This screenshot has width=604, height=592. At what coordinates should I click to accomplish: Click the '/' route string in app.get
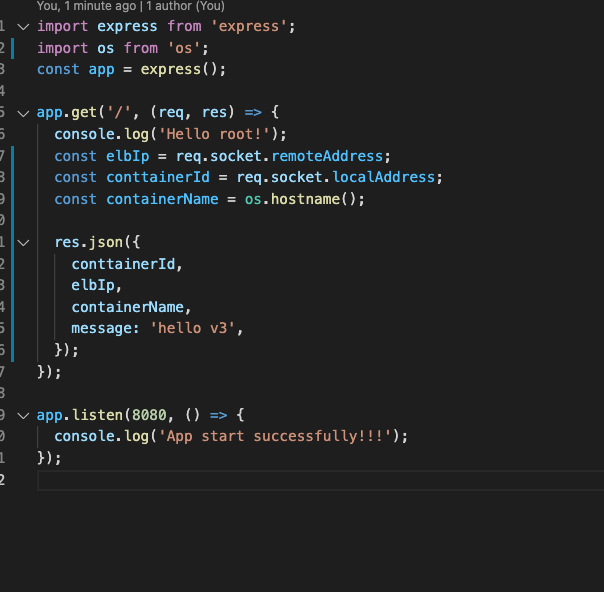[x=119, y=112]
